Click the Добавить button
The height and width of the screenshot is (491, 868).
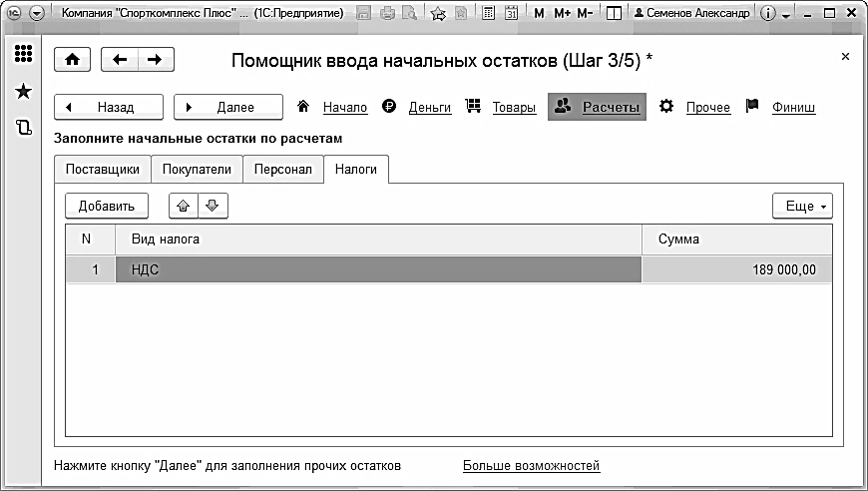point(107,206)
